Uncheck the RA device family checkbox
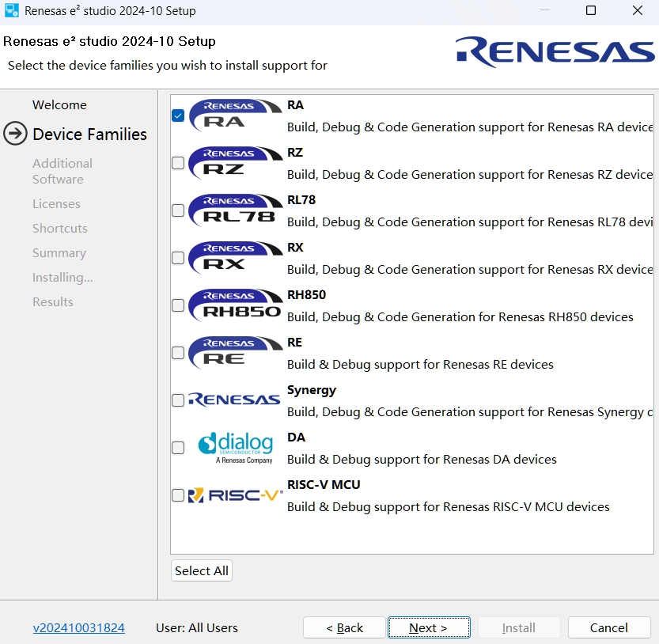This screenshot has width=659, height=644. pos(178,116)
